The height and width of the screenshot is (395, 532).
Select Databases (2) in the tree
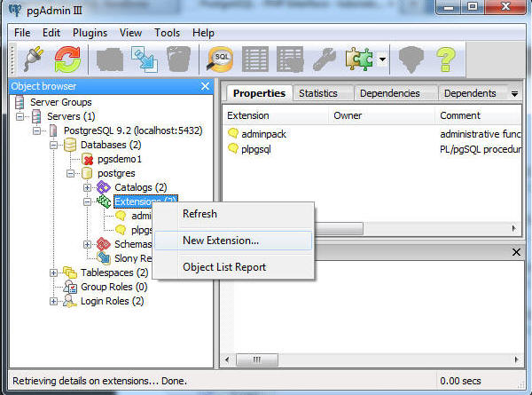(x=111, y=145)
